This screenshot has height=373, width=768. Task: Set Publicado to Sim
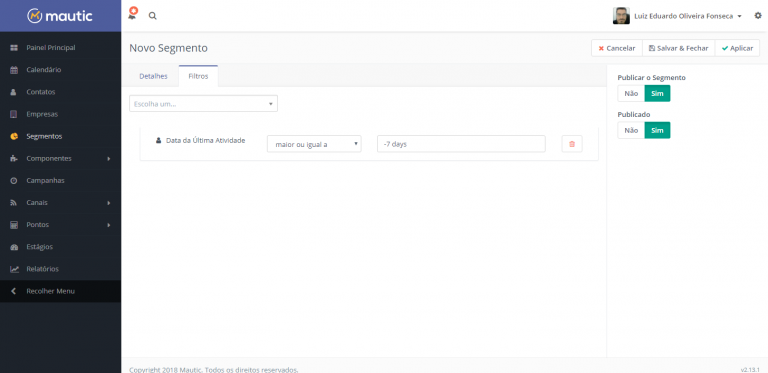(657, 130)
